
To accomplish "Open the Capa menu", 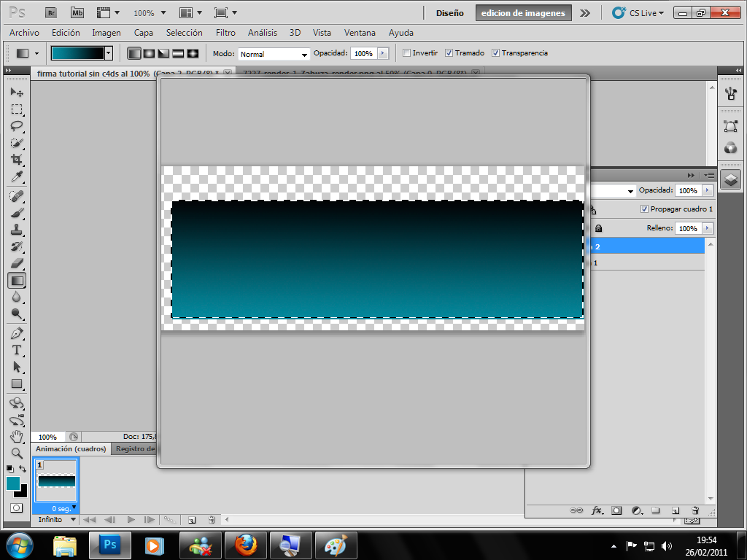I will coord(144,32).
